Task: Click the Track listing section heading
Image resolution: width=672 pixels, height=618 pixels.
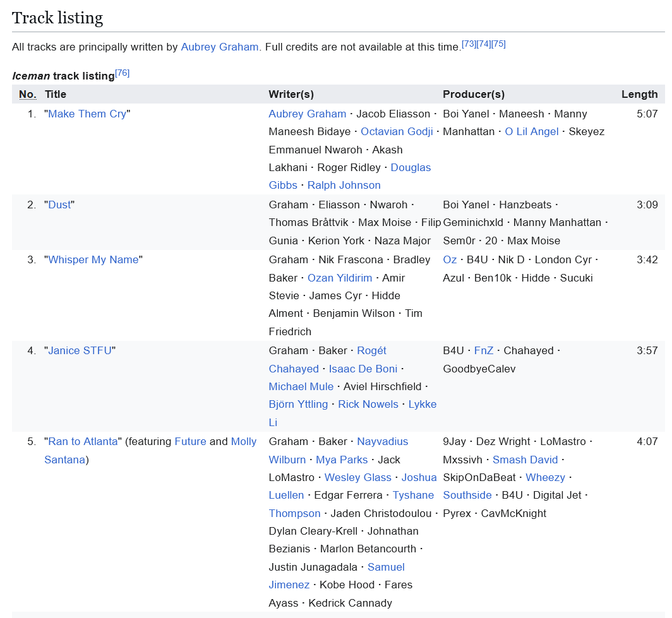Action: [x=57, y=18]
